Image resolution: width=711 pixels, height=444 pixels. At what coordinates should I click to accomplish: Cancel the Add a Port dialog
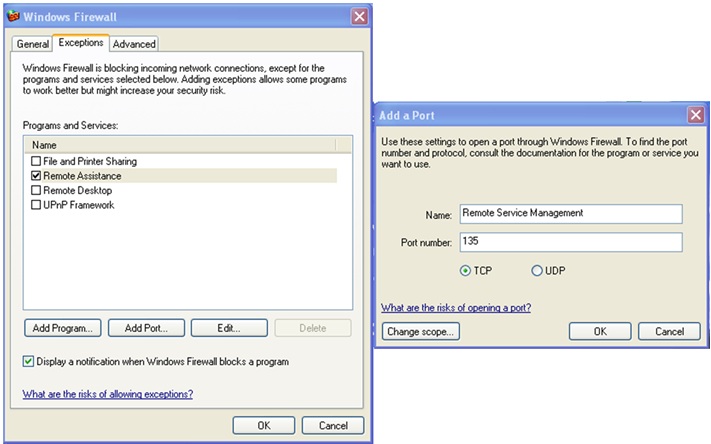669,332
